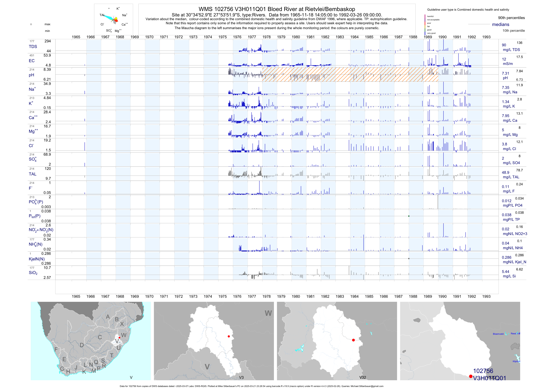Select the pH row label
The image size is (554, 392).
tap(31, 75)
